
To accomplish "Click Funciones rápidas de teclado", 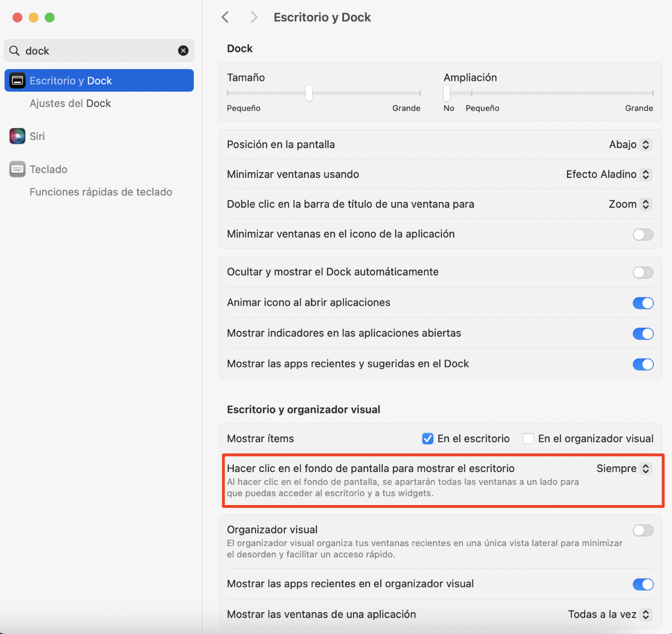I will tap(101, 192).
